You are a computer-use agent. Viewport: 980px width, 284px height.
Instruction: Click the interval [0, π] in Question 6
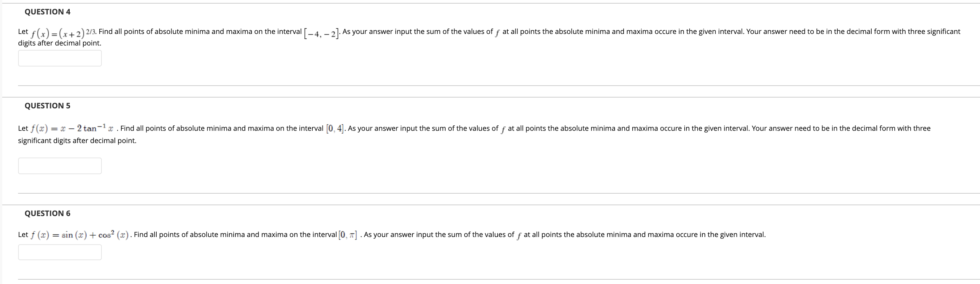coord(347,234)
